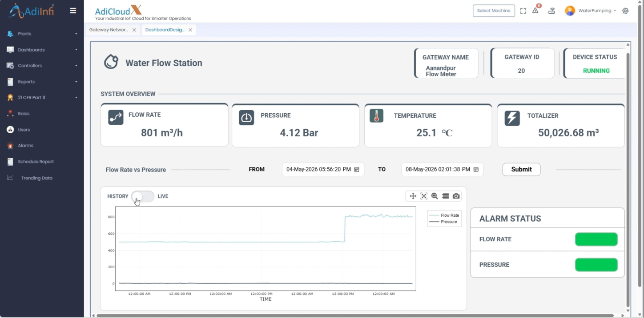Select the pan tool in chart toolbar

[413, 196]
